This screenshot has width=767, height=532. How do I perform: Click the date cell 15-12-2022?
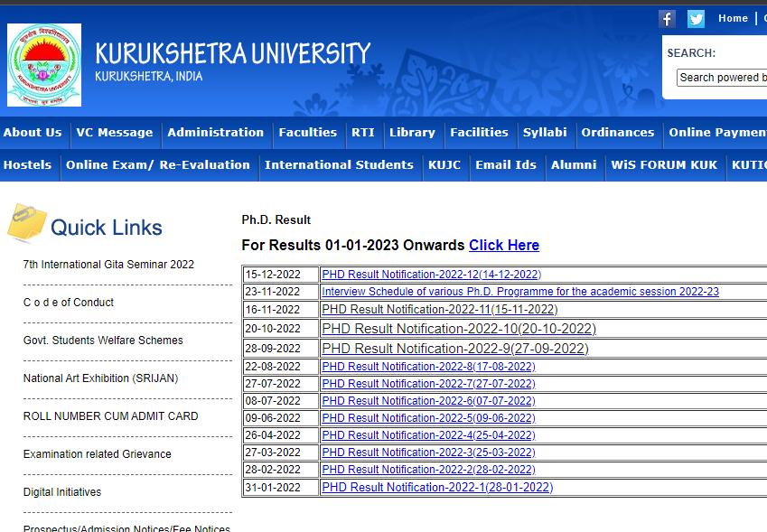pos(281,275)
